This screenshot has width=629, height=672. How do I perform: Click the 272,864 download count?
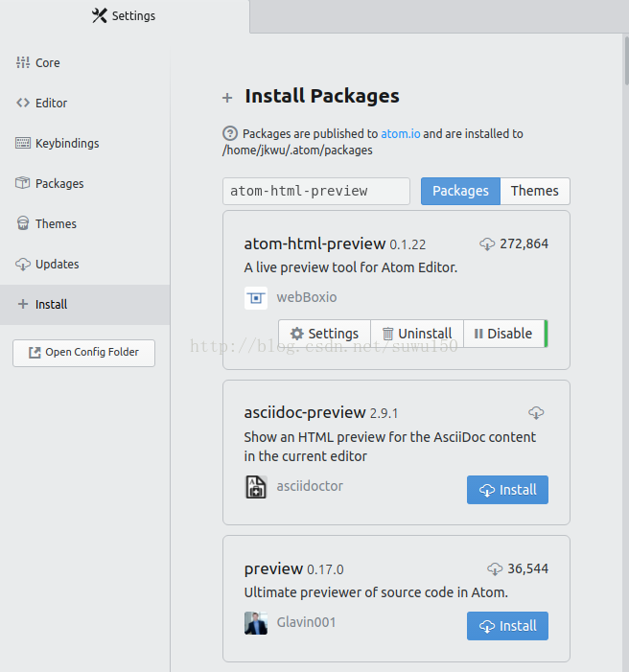tap(524, 243)
